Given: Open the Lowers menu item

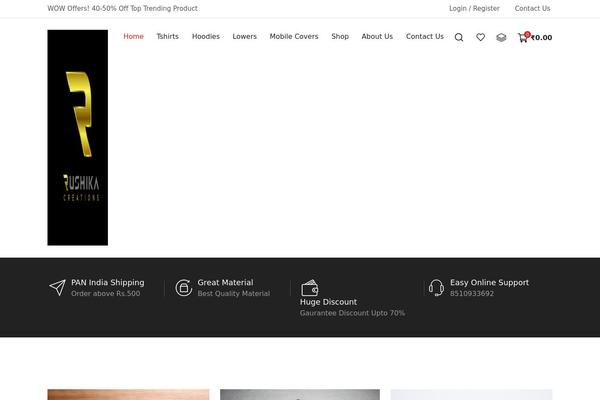Looking at the screenshot, I should pos(245,36).
